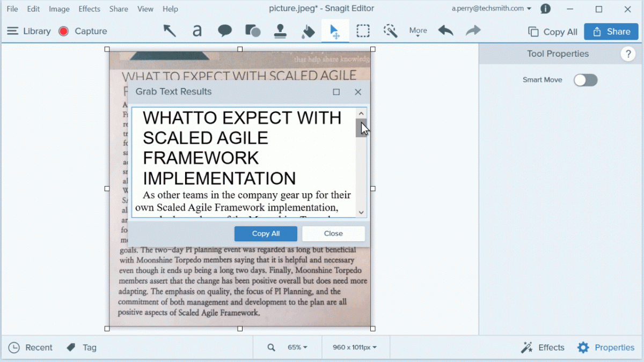Viewport: 644px width, 362px height.
Task: Redo the last action
Action: pyautogui.click(x=473, y=31)
